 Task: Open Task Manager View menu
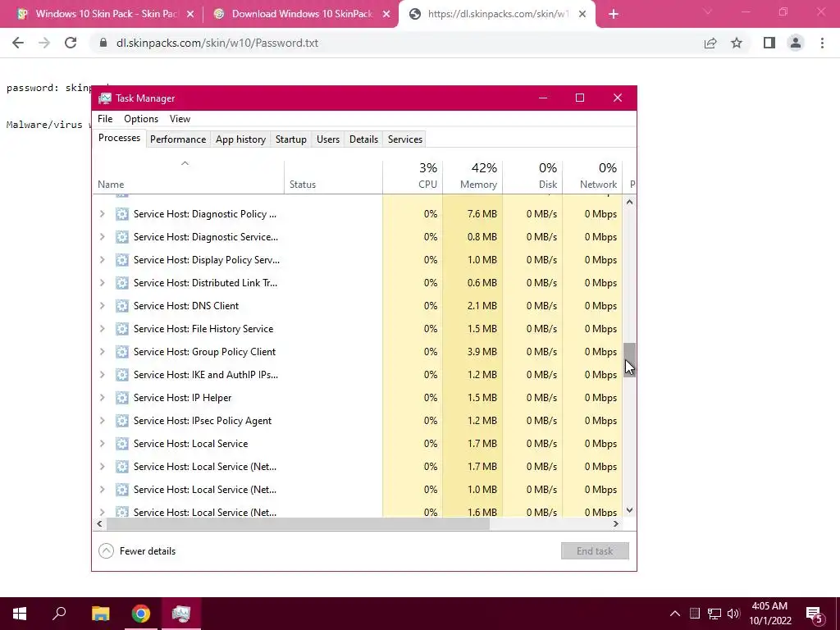tap(180, 119)
